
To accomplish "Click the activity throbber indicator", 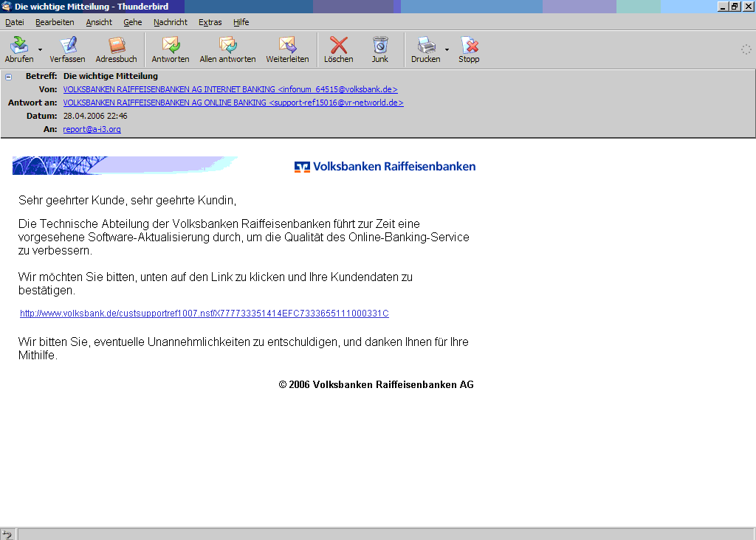I will pos(746,49).
